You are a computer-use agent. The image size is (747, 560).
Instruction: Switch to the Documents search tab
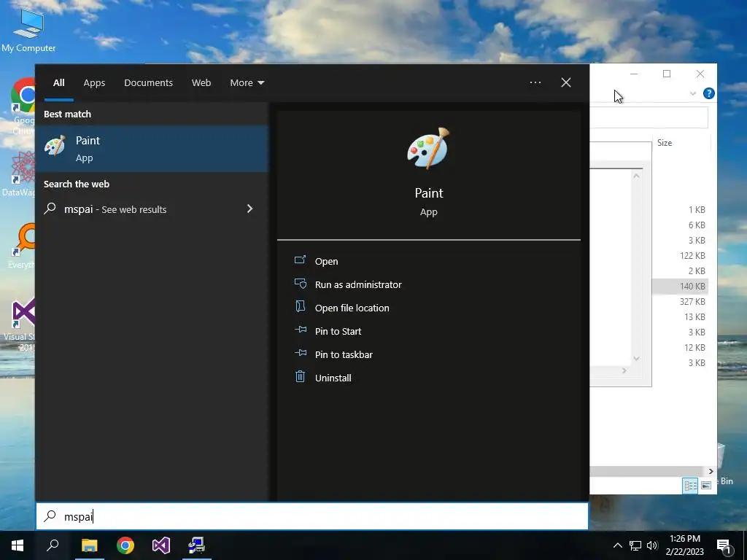[x=148, y=83]
